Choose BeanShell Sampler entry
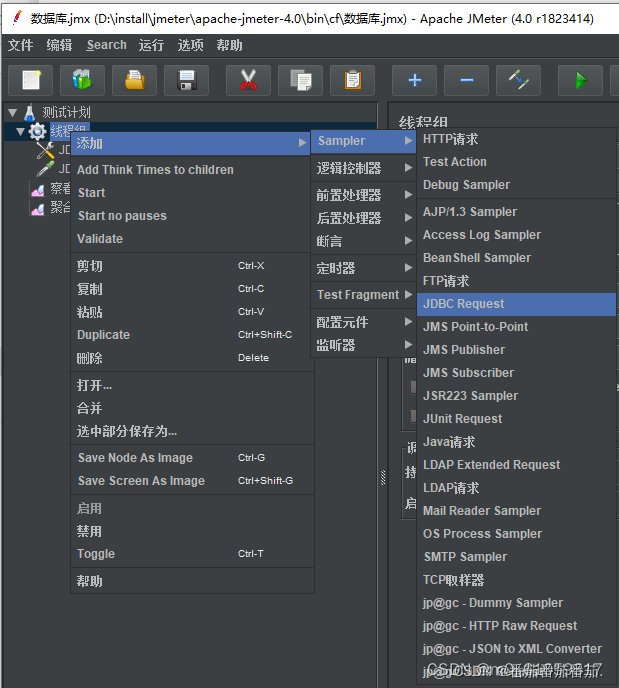The image size is (619, 688). tap(516, 258)
